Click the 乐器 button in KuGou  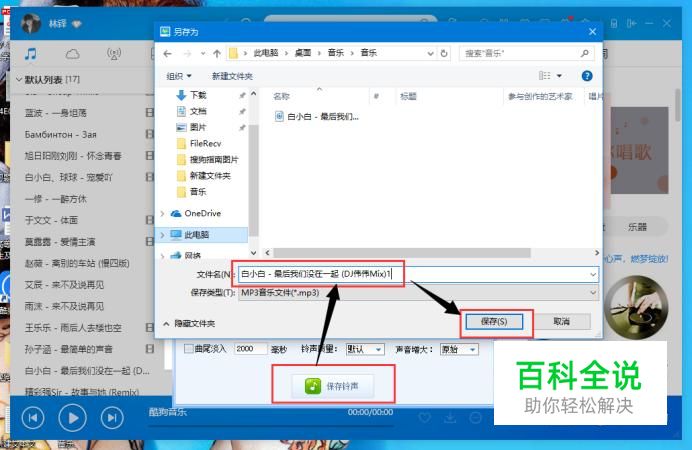[x=637, y=227]
